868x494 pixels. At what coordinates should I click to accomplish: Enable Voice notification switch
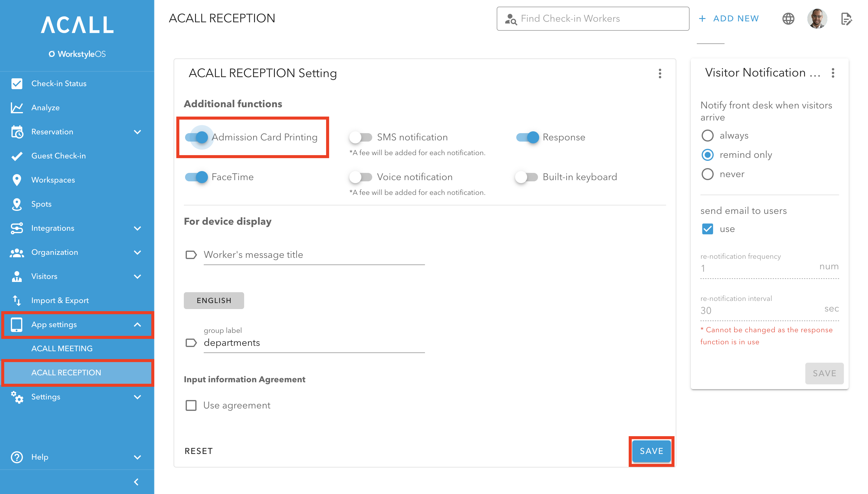(360, 177)
